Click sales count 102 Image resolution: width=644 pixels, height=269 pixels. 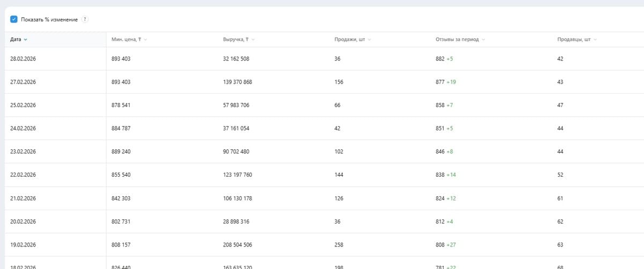(339, 152)
